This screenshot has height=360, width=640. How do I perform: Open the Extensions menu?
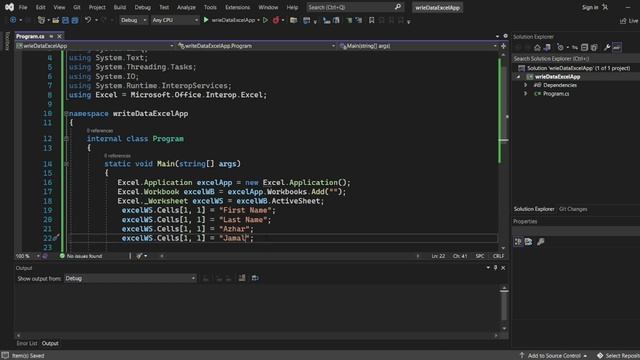238,7
